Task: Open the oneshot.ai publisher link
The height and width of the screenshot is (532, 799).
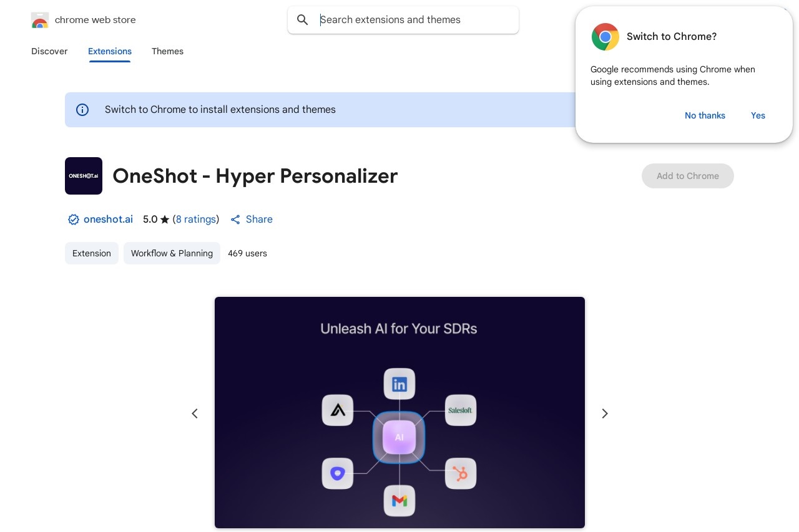Action: [x=108, y=220]
